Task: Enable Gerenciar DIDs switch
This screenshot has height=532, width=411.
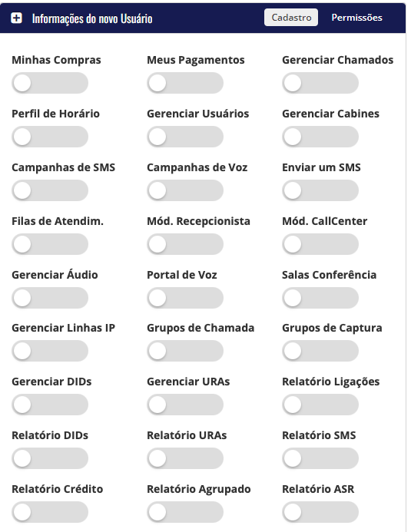Action: coord(50,405)
